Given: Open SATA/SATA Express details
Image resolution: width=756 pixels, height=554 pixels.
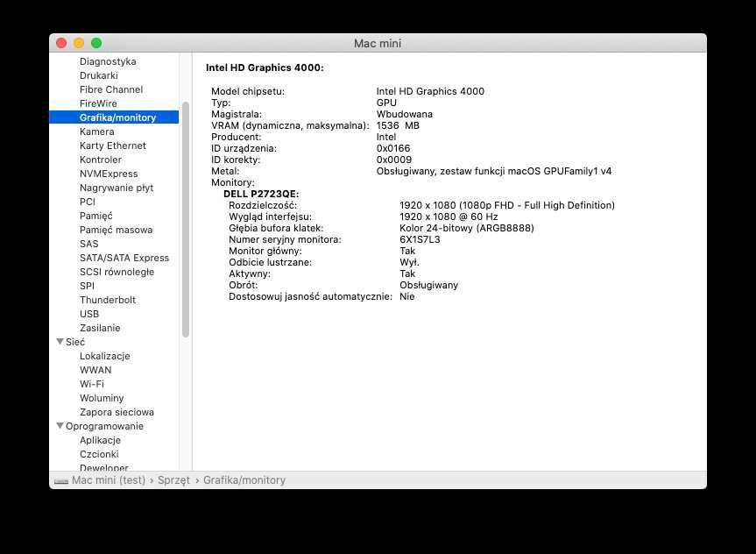Looking at the screenshot, I should [x=124, y=258].
